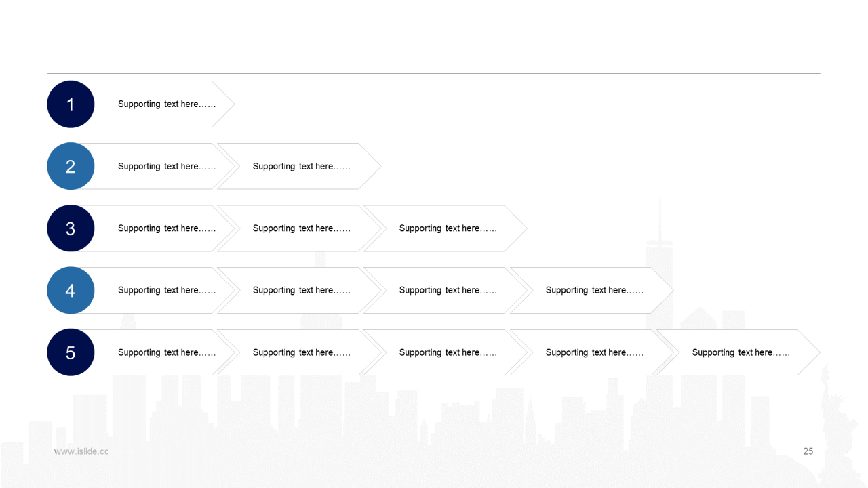Viewport: 868px width, 488px height.
Task: Open the www.islide.cc link
Action: tap(81, 451)
